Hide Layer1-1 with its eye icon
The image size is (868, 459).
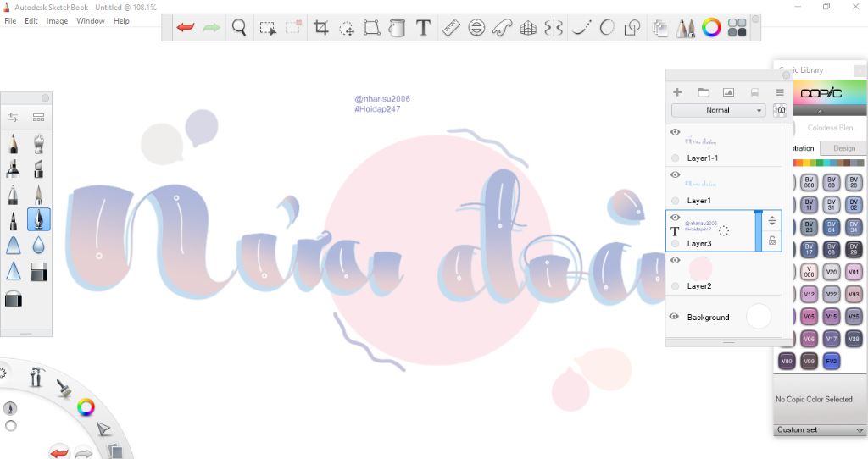[675, 132]
